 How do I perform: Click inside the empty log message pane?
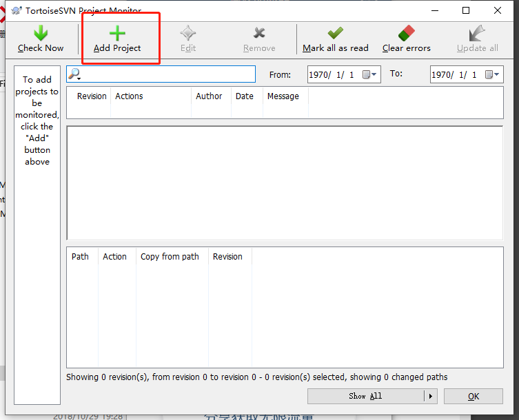(x=285, y=183)
